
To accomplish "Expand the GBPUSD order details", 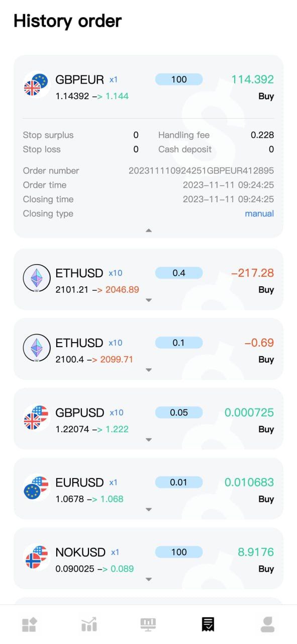I will pos(148,440).
